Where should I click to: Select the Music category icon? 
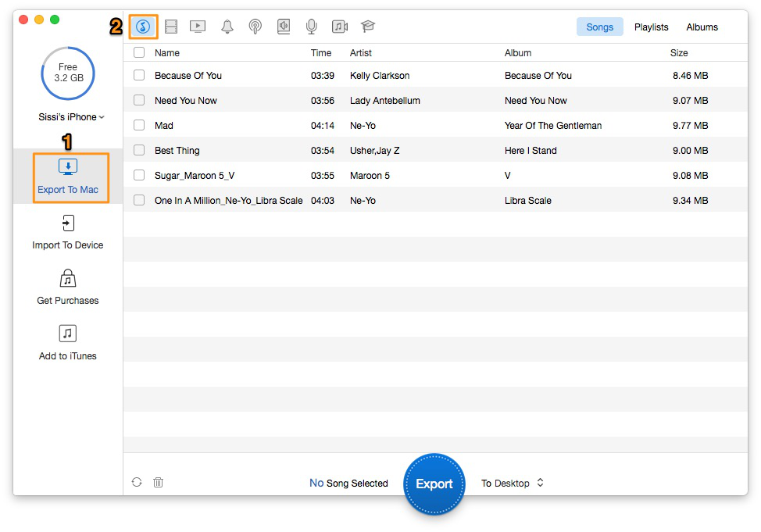[x=143, y=27]
